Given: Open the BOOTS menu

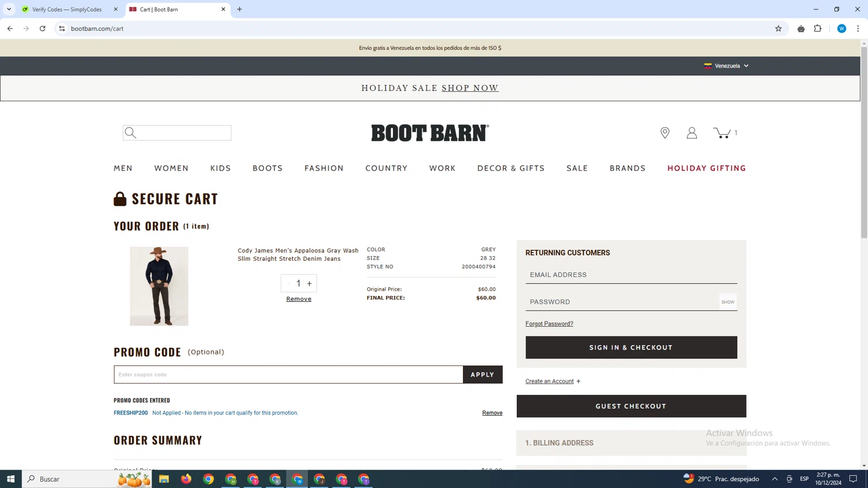Looking at the screenshot, I should [267, 168].
